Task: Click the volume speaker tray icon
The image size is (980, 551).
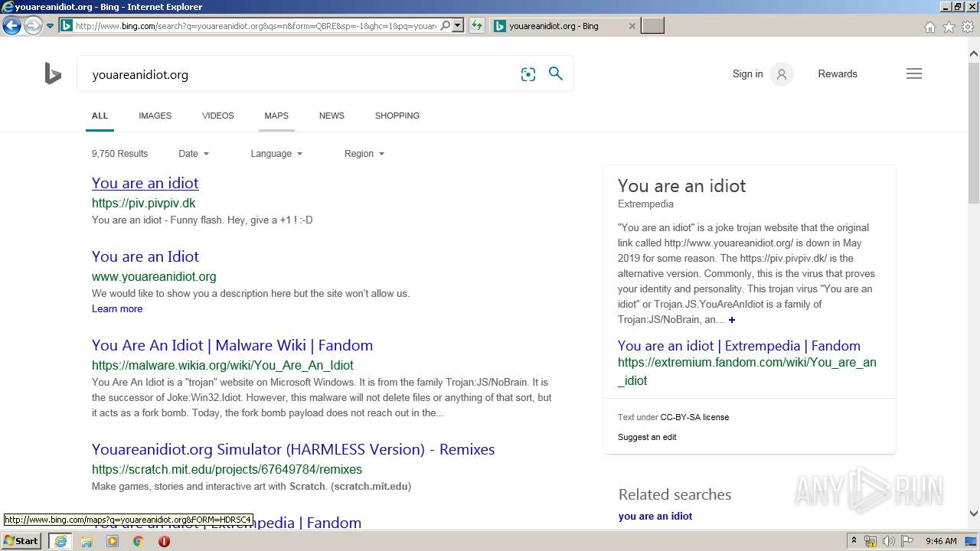Action: click(889, 541)
